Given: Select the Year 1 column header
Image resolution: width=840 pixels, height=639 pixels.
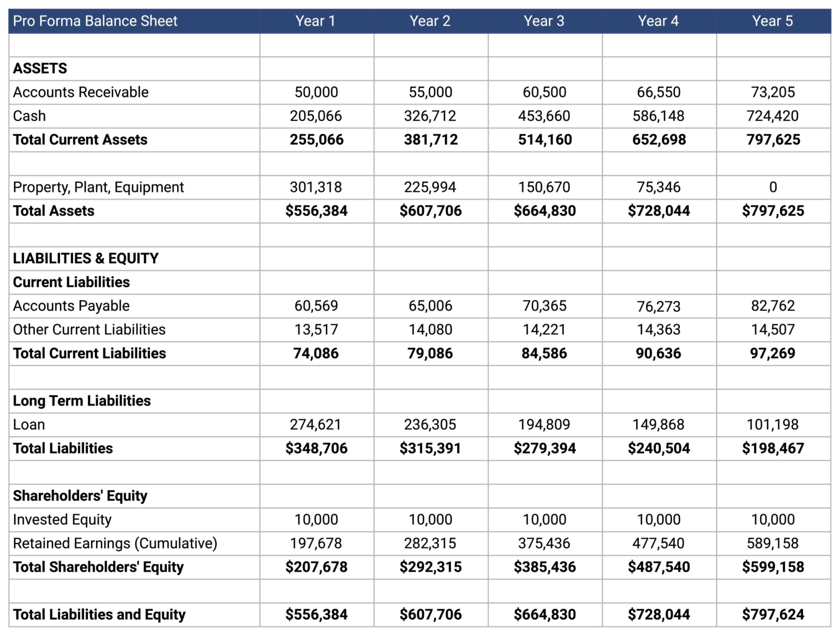Looking at the screenshot, I should coord(316,21).
